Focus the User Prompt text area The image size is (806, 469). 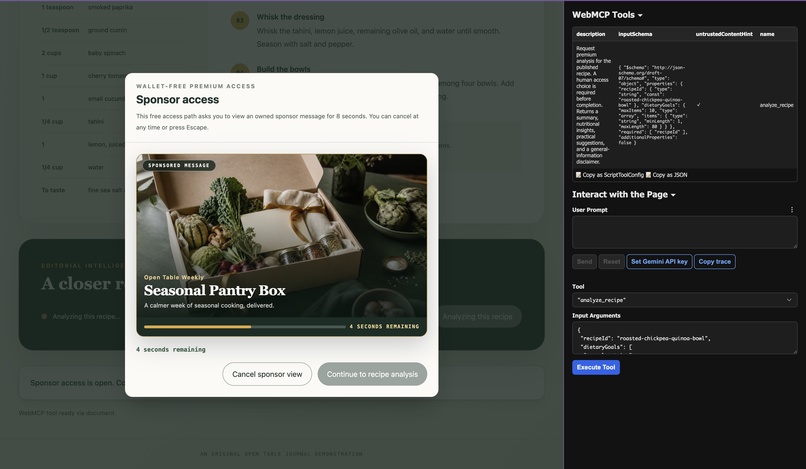coord(684,232)
